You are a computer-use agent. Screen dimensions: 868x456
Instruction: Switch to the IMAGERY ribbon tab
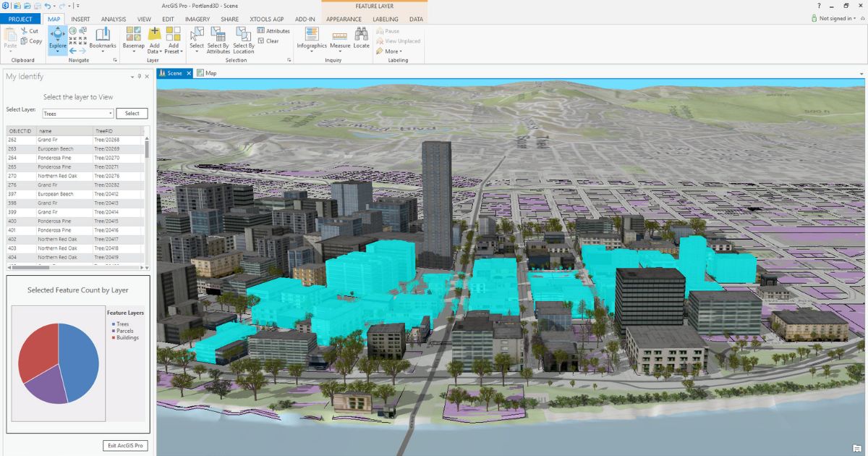coord(197,19)
